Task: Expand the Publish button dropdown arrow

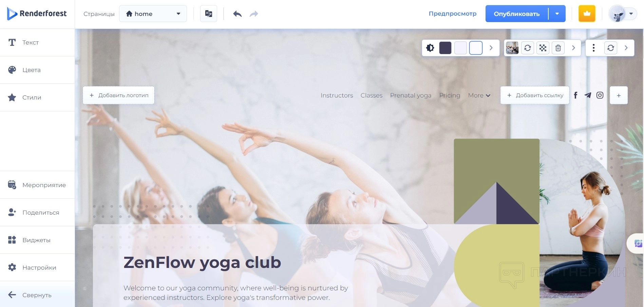Action: coord(557,14)
